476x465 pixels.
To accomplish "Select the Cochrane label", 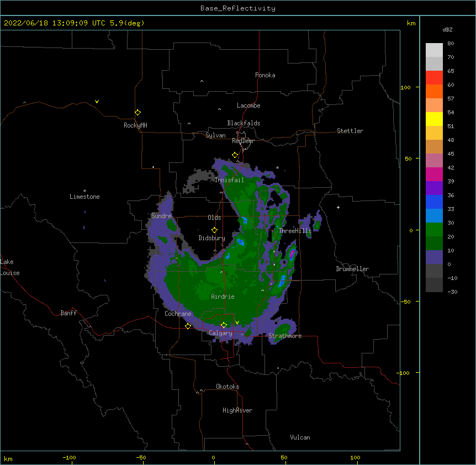I will (178, 314).
